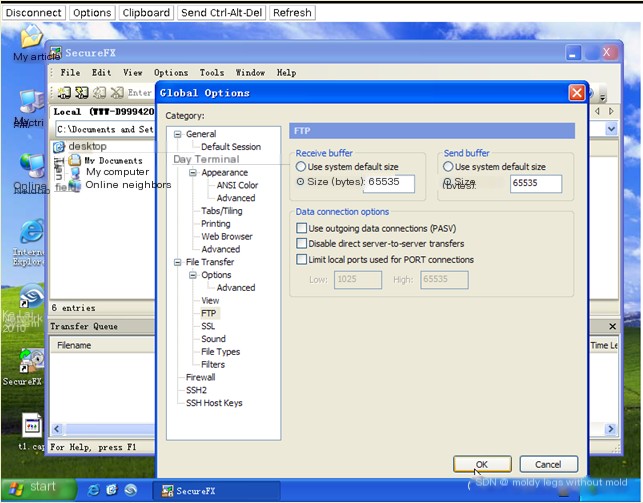Click the High port field
This screenshot has height=503, width=643.
(x=444, y=280)
